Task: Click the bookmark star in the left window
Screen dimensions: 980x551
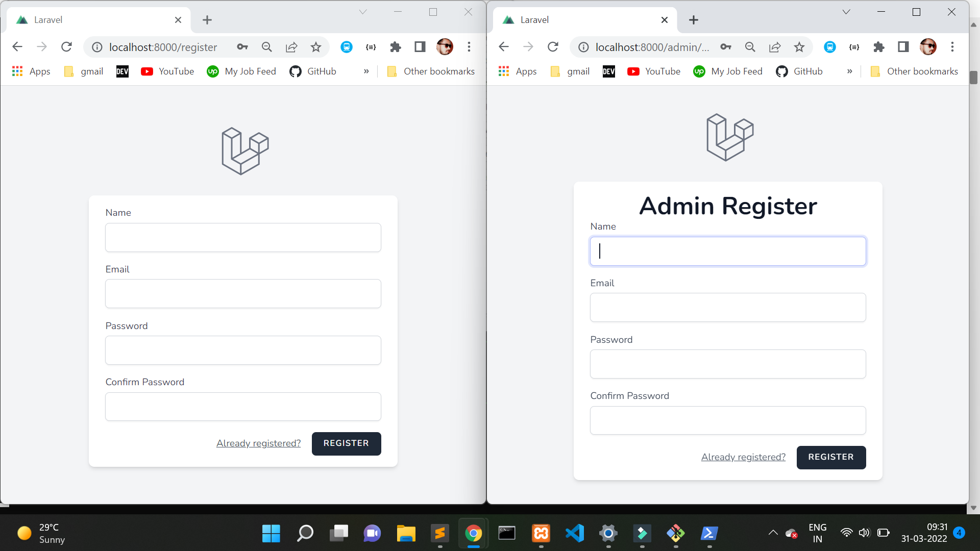Action: coord(316,47)
